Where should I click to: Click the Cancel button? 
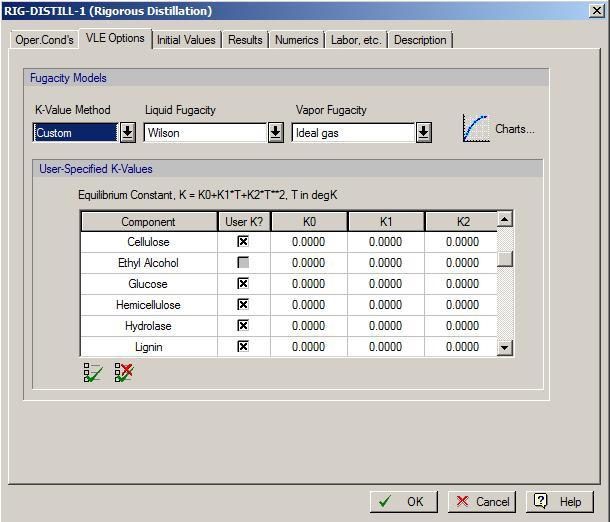pos(483,502)
